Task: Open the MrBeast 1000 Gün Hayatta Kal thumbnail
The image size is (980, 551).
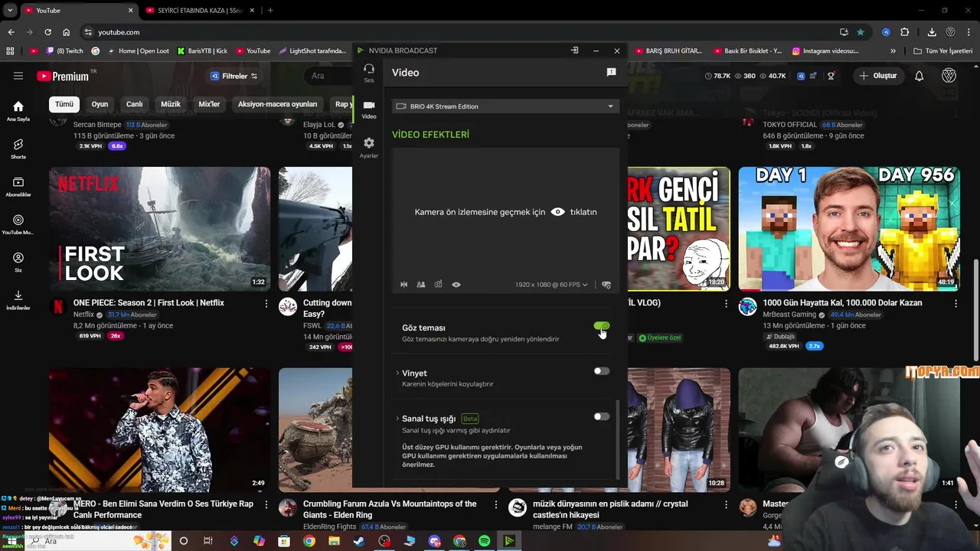Action: [x=849, y=229]
